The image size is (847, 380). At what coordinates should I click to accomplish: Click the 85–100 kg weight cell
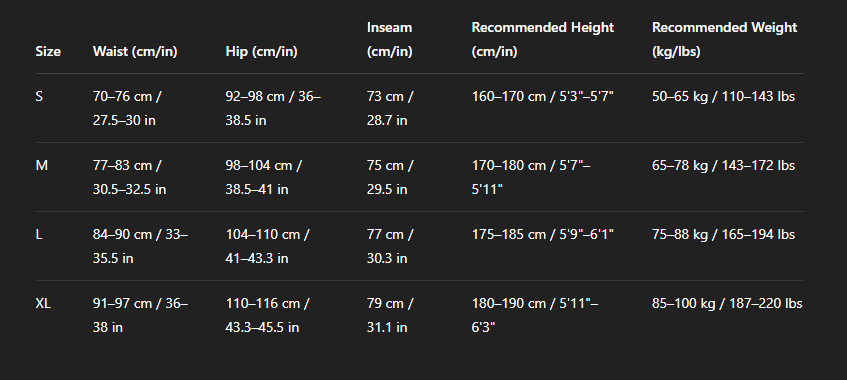pyautogui.click(x=727, y=304)
